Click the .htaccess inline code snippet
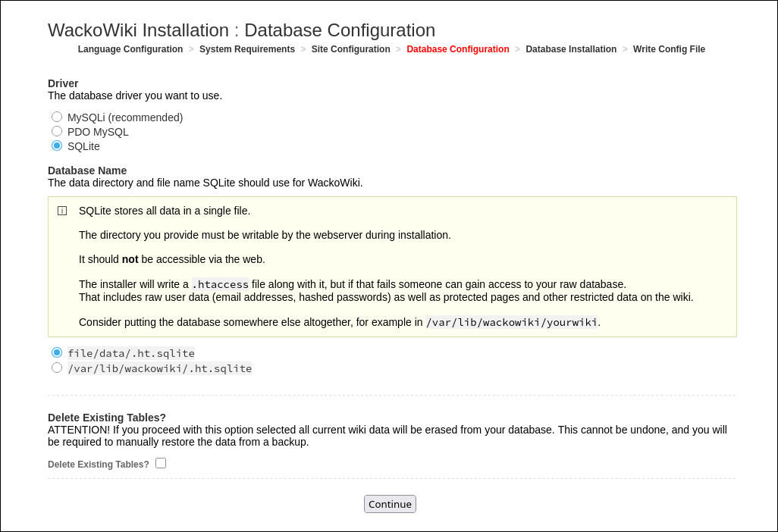778x532 pixels. [220, 283]
